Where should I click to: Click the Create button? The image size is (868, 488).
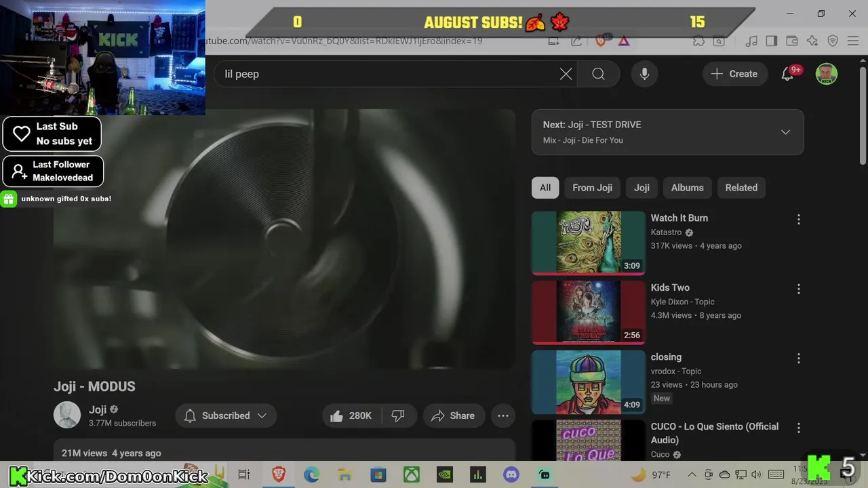[734, 74]
